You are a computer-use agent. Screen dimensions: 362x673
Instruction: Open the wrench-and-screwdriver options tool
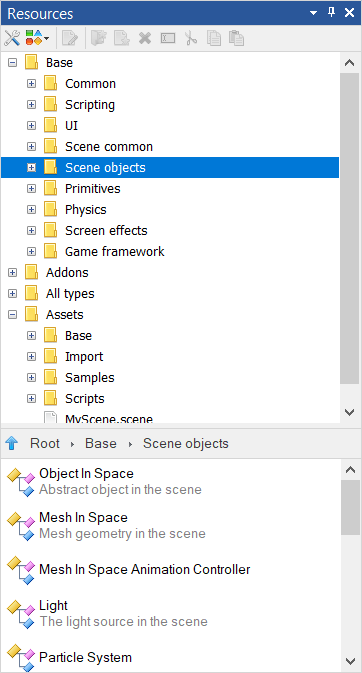point(12,38)
